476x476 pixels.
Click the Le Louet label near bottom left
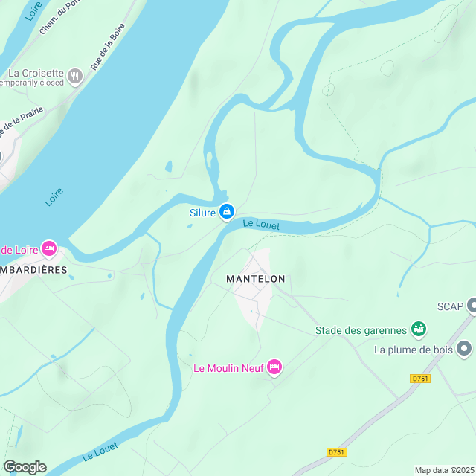[x=100, y=451]
